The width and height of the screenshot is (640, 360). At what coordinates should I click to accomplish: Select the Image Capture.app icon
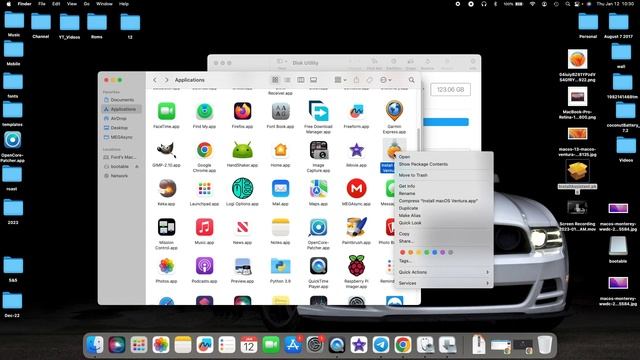318,150
